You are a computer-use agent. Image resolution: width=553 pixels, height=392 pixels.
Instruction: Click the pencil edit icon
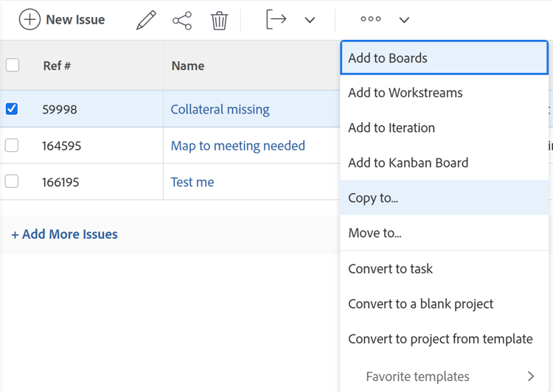tap(146, 20)
